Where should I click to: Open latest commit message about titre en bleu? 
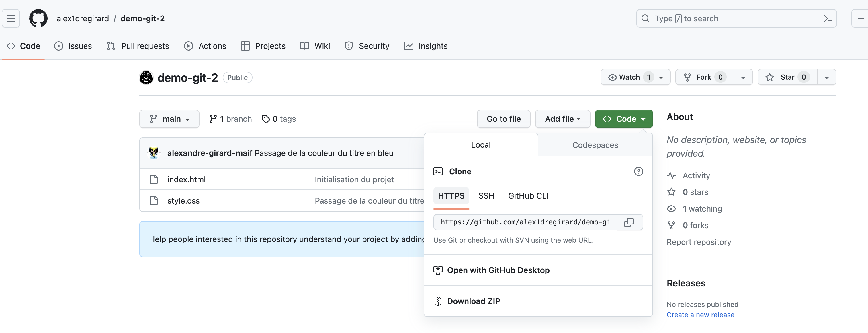click(324, 153)
